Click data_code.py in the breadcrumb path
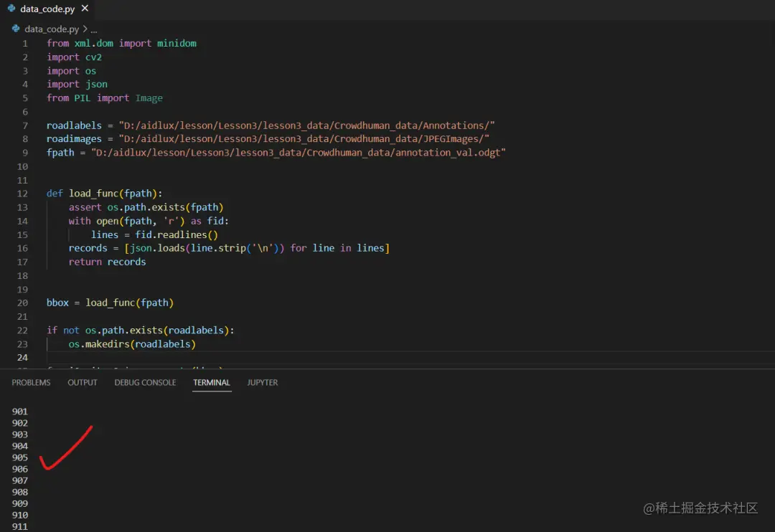The width and height of the screenshot is (775, 532). [52, 29]
